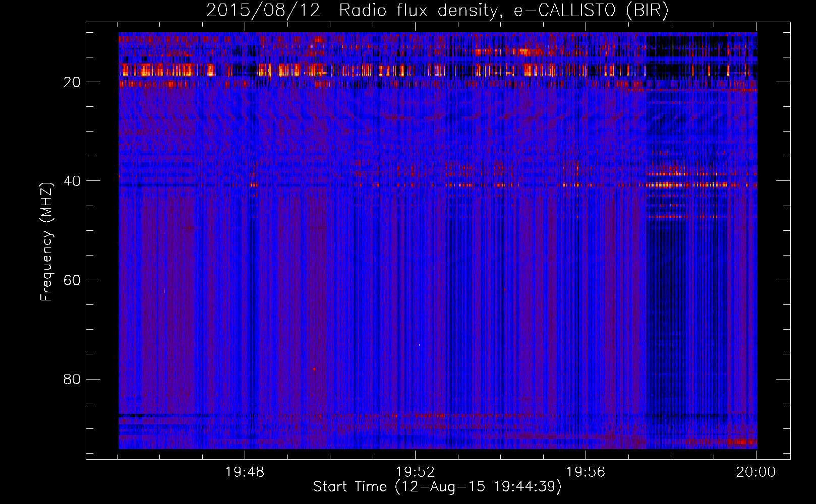Click the '19:48' time tick label
The width and height of the screenshot is (816, 504).
pos(245,472)
